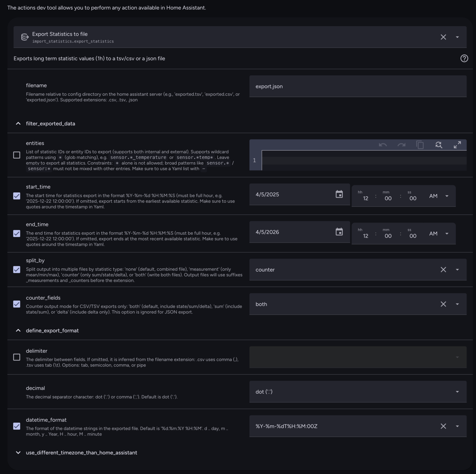Redo changes in the entities YAML editor

(x=401, y=145)
